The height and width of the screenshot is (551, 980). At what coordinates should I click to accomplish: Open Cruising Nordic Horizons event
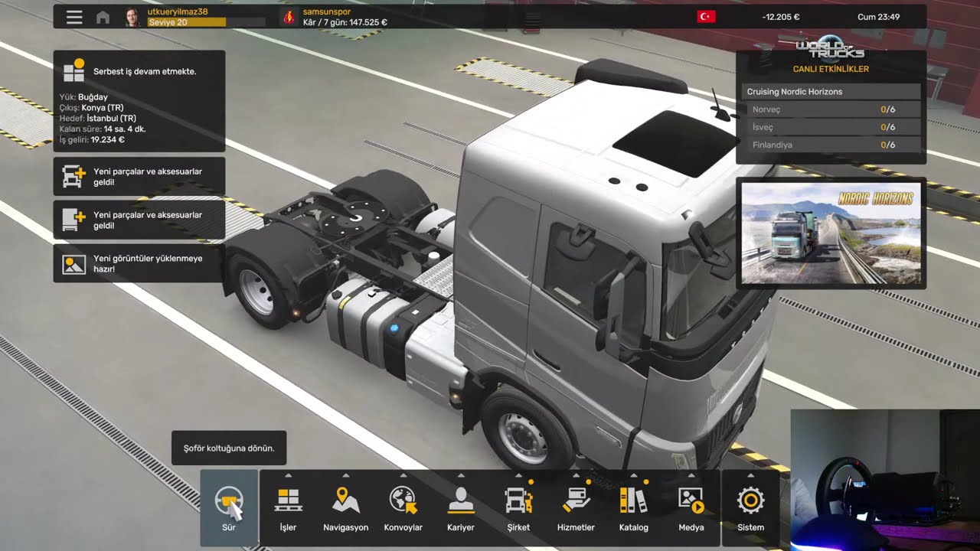coord(831,92)
